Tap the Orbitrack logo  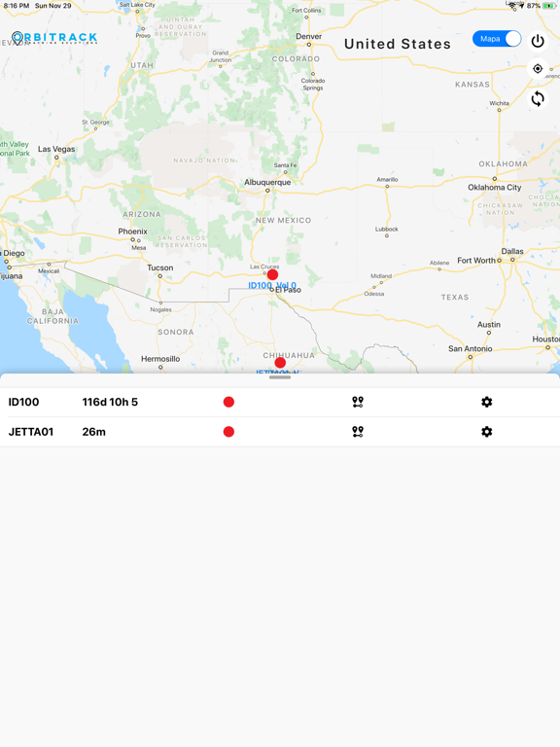[x=54, y=38]
